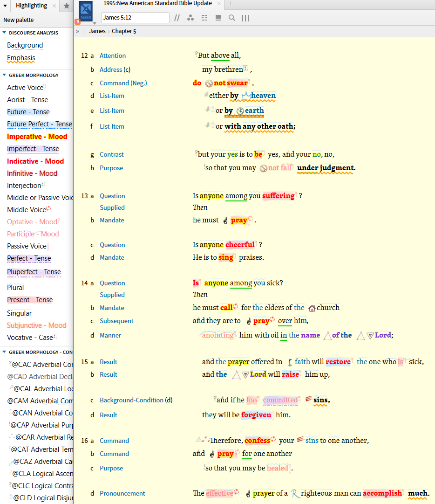Image resolution: width=435 pixels, height=504 pixels.
Task: Click the New palette label
Action: (x=18, y=20)
